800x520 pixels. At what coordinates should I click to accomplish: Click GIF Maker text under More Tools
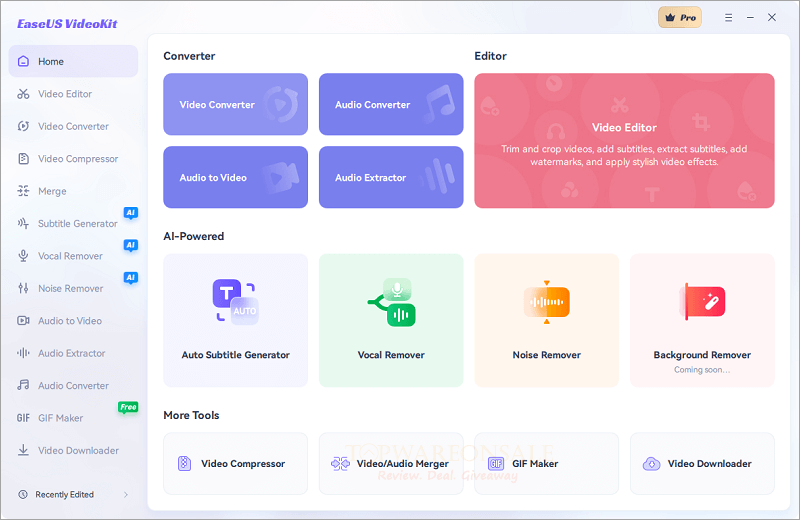coord(535,464)
